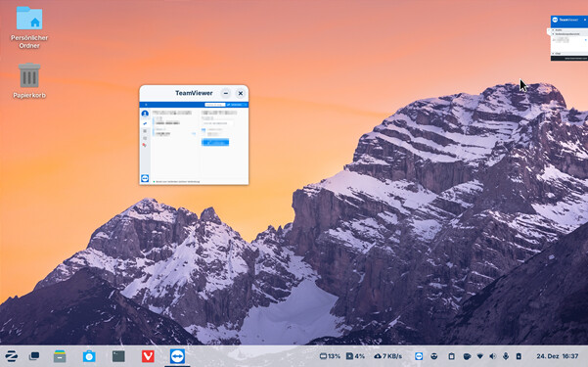The height and width of the screenshot is (367, 588).
Task: Click TeamViewer logo at preview's bottom-left
Action: click(x=145, y=178)
